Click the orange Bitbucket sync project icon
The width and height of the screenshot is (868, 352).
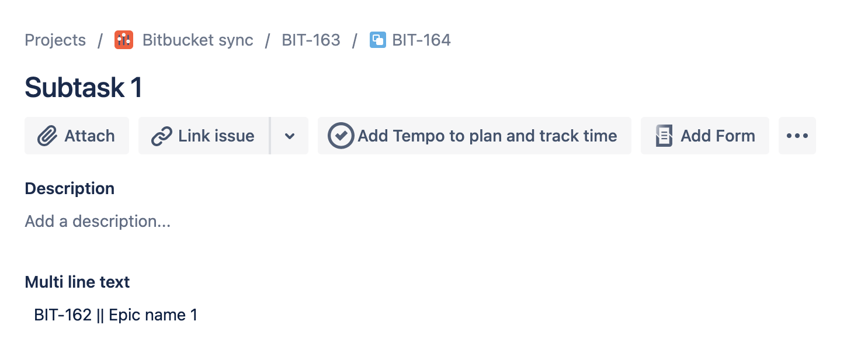pyautogui.click(x=124, y=40)
